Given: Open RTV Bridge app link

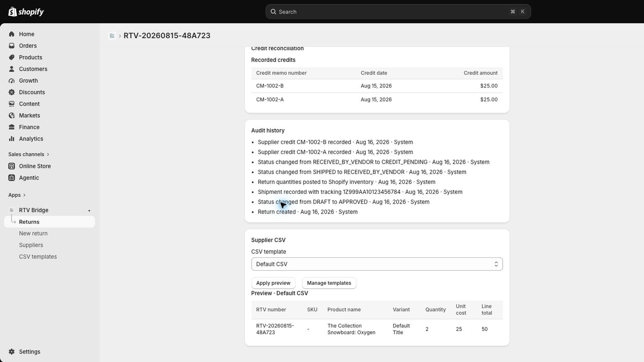Looking at the screenshot, I should pyautogui.click(x=33, y=210).
